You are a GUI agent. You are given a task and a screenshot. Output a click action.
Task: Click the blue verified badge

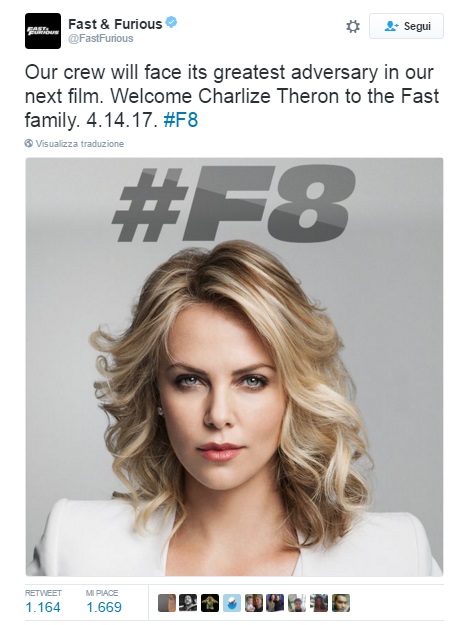click(x=171, y=23)
